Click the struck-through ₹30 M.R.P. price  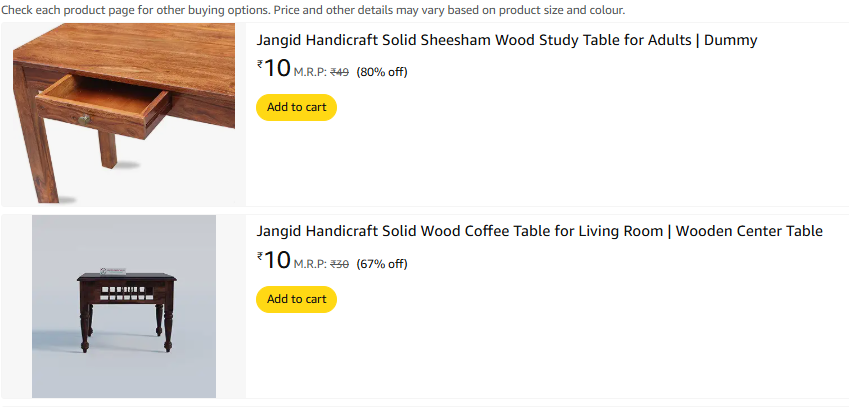(x=340, y=264)
